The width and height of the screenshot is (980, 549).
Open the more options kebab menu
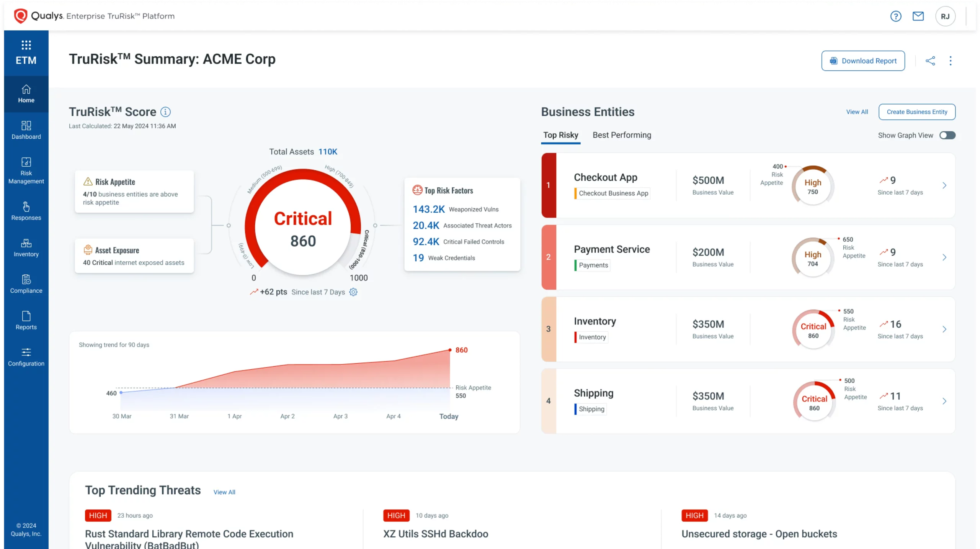point(951,61)
